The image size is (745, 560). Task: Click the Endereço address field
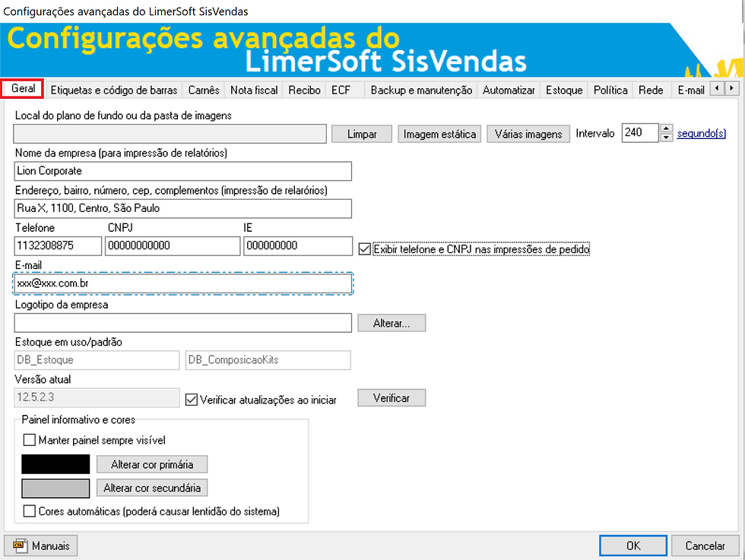pos(183,208)
